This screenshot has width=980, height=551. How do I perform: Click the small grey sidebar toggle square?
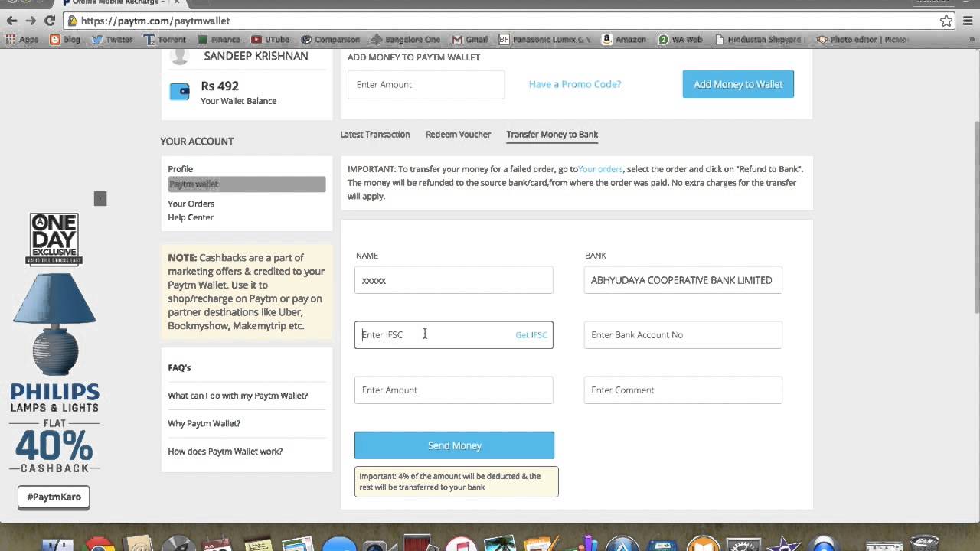click(100, 198)
